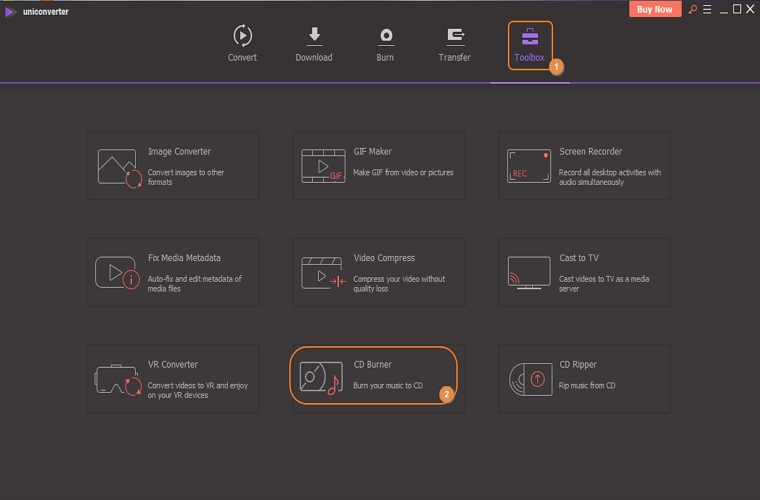Select the Transfer tab
The image size is (760, 500).
pyautogui.click(x=455, y=44)
